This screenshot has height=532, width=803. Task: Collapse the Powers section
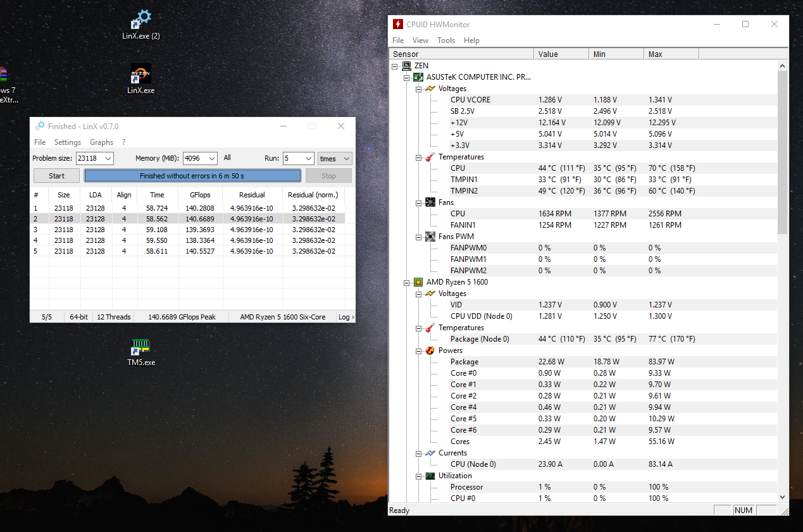click(x=418, y=350)
